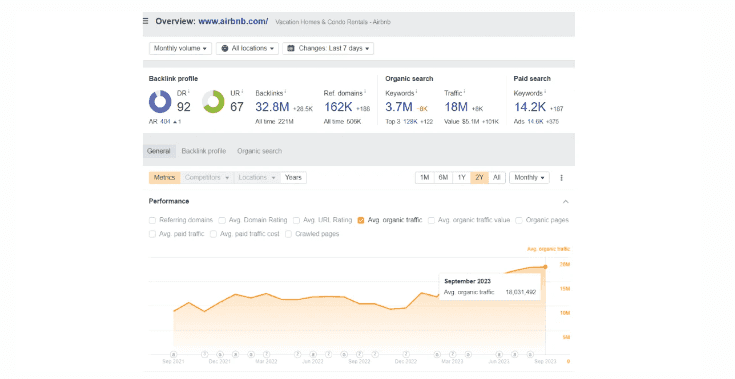Set chart range to 6M
This screenshot has height=379, width=735.
(x=443, y=178)
